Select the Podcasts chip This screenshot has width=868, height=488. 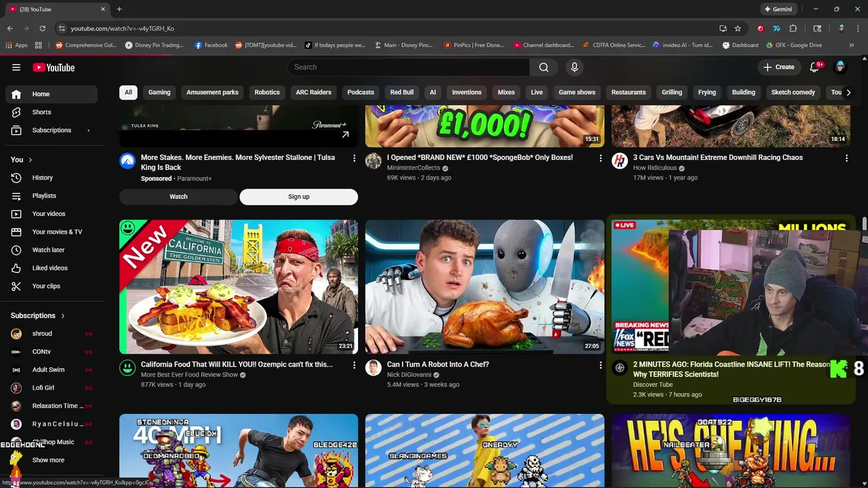click(361, 92)
